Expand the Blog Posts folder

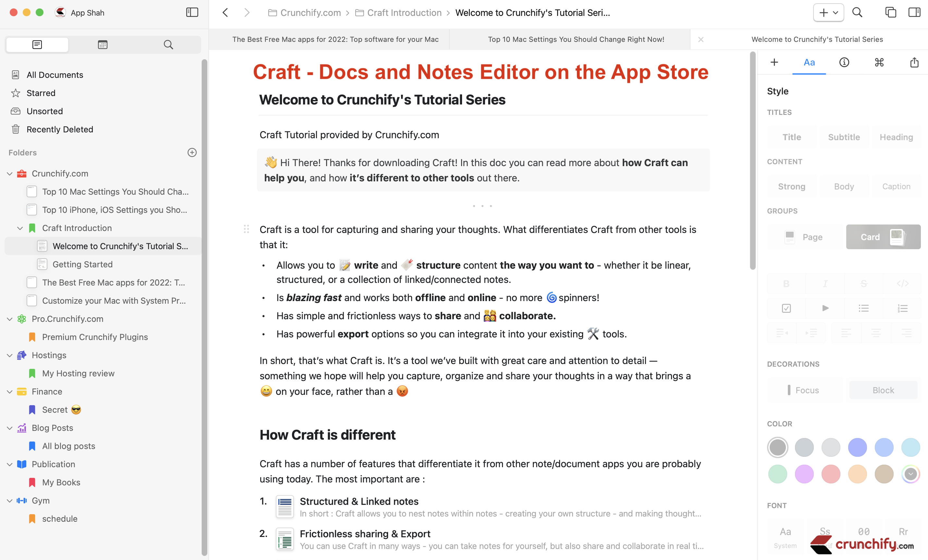pos(9,427)
